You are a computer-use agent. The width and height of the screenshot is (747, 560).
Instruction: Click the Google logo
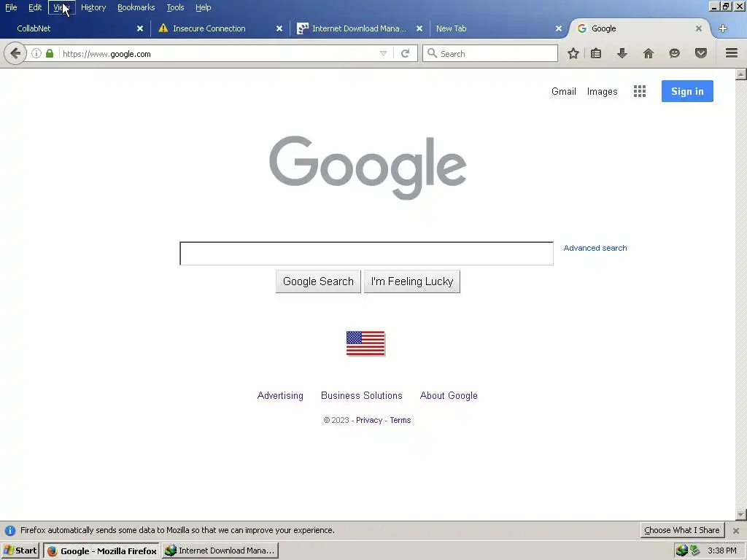tap(368, 167)
